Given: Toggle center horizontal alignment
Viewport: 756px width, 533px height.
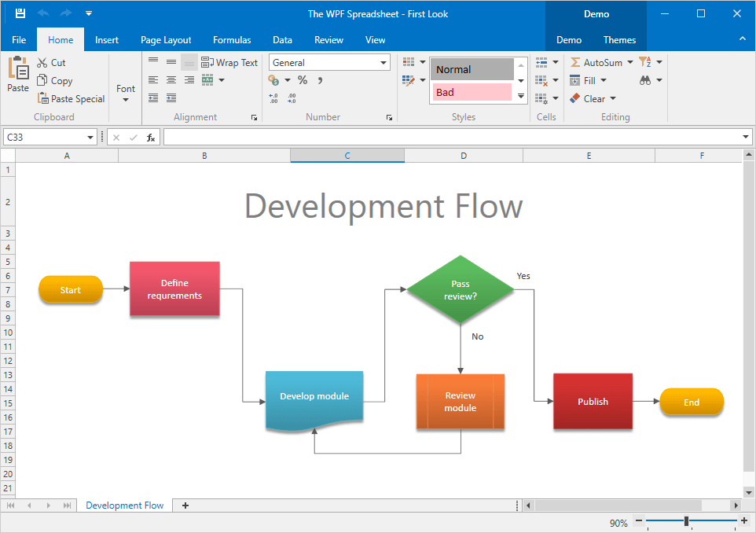Looking at the screenshot, I should tap(171, 80).
